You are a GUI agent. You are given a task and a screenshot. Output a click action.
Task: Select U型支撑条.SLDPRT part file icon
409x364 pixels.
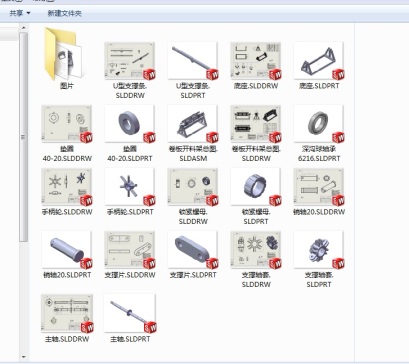[193, 61]
